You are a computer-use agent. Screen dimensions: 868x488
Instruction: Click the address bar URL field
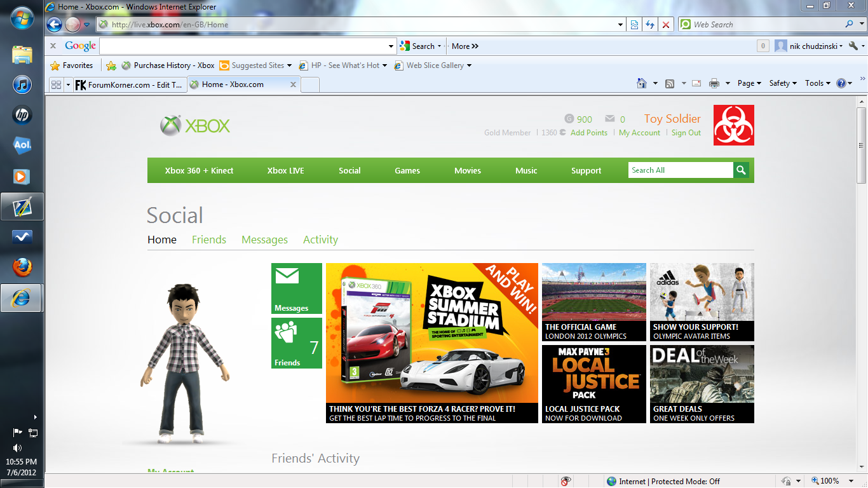[x=356, y=25]
